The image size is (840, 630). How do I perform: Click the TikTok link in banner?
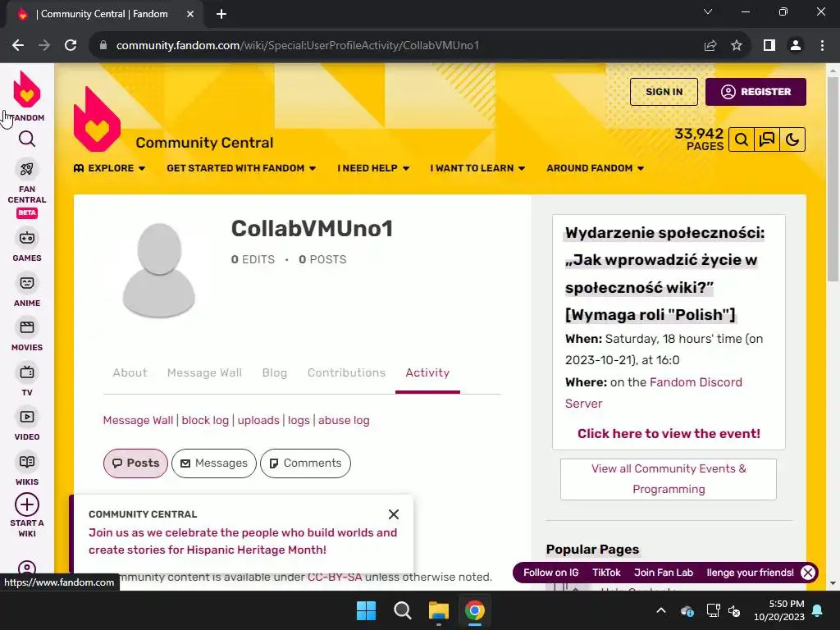(x=606, y=573)
